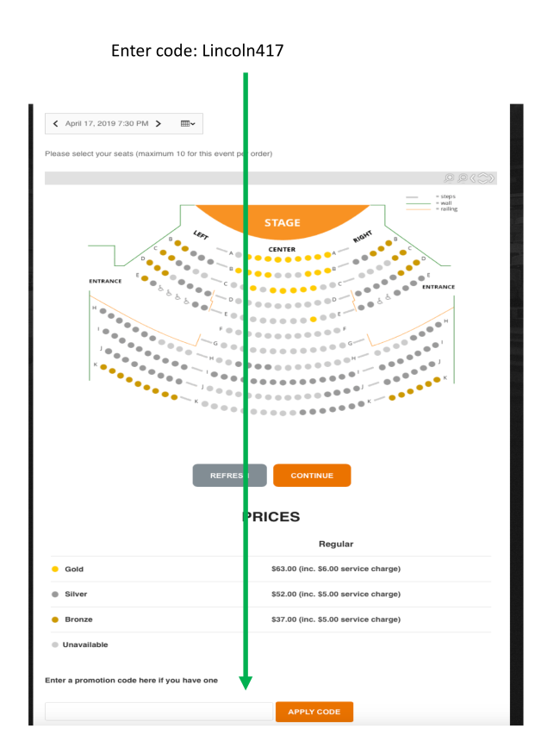Image resolution: width=560 pixels, height=747 pixels.
Task: Choose the leftmost bronze seat in left row K
Action: [x=103, y=367]
